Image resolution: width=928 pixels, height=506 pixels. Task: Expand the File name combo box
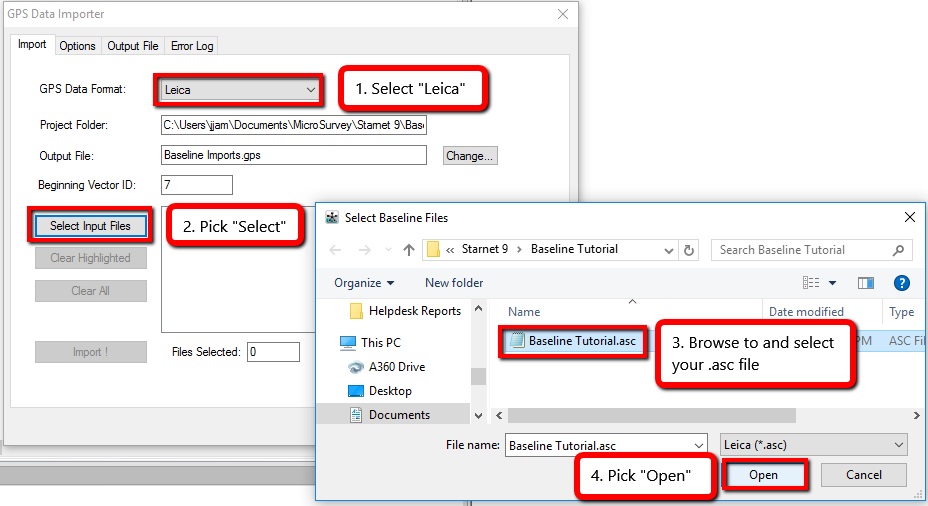coord(697,444)
